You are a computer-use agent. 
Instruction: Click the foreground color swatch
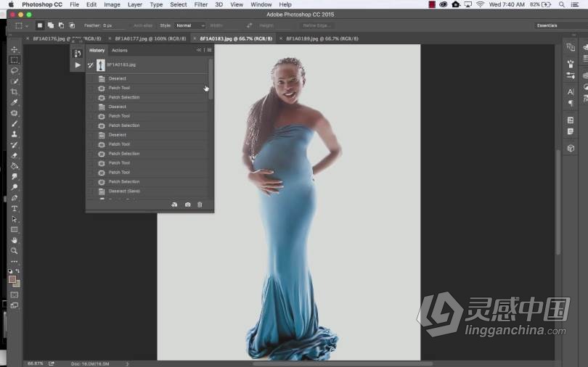(x=12, y=279)
